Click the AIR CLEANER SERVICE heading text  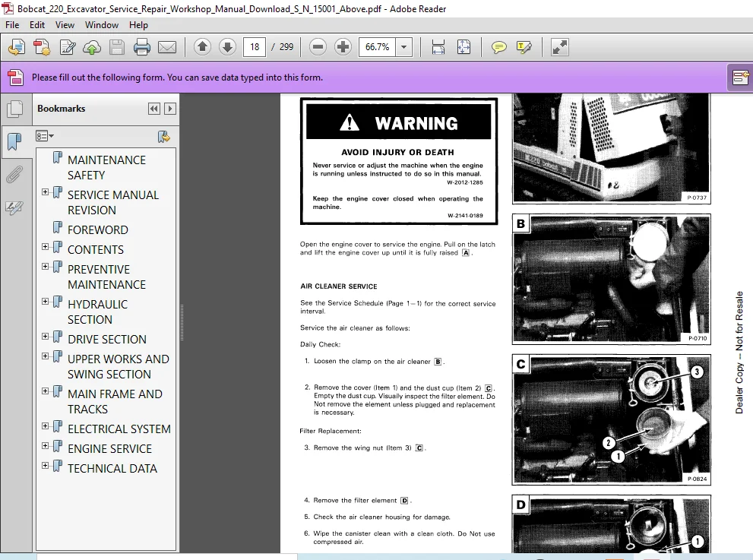(339, 286)
